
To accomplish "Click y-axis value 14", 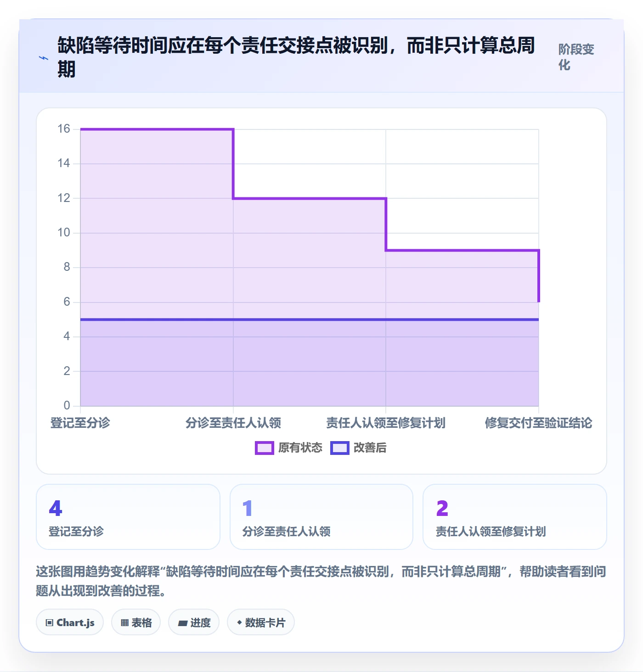I will click(x=64, y=163).
